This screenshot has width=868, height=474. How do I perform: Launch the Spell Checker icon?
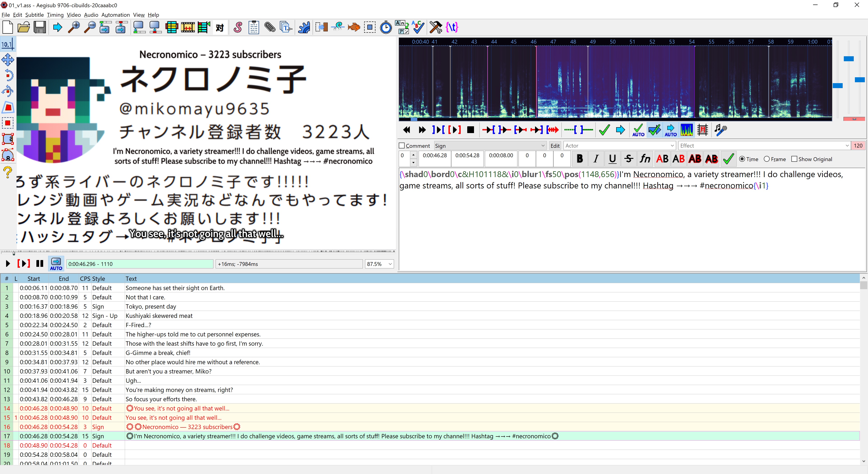[x=418, y=27]
